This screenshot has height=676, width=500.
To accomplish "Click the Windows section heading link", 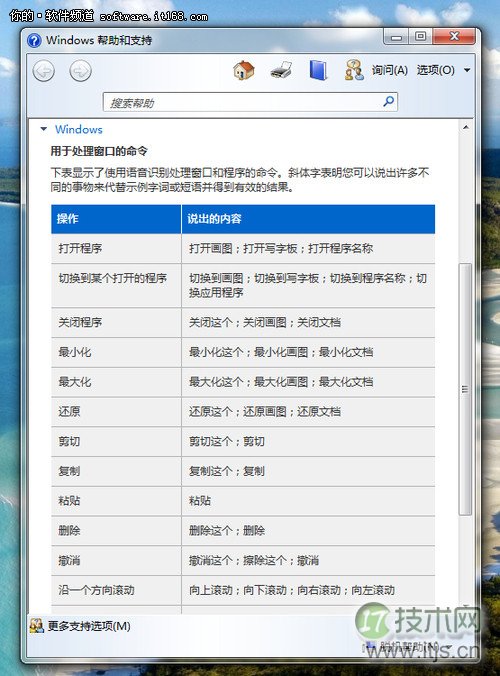I will coord(79,129).
